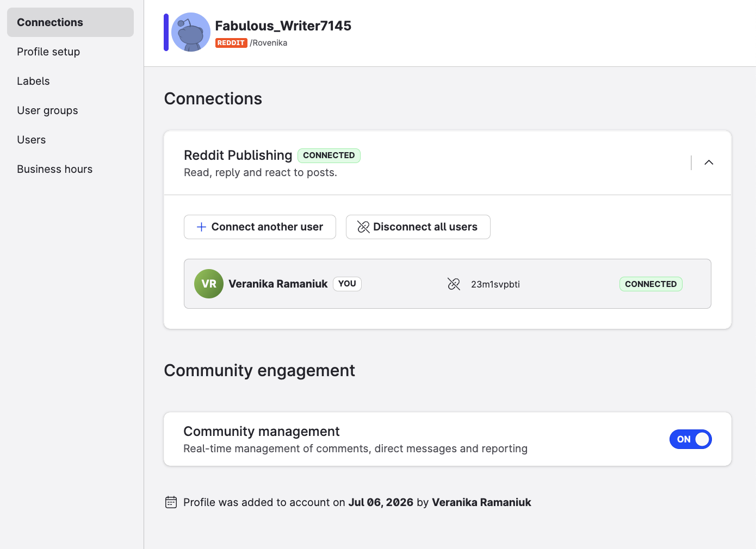Disconnect Veranika's unlink icon

pos(454,284)
